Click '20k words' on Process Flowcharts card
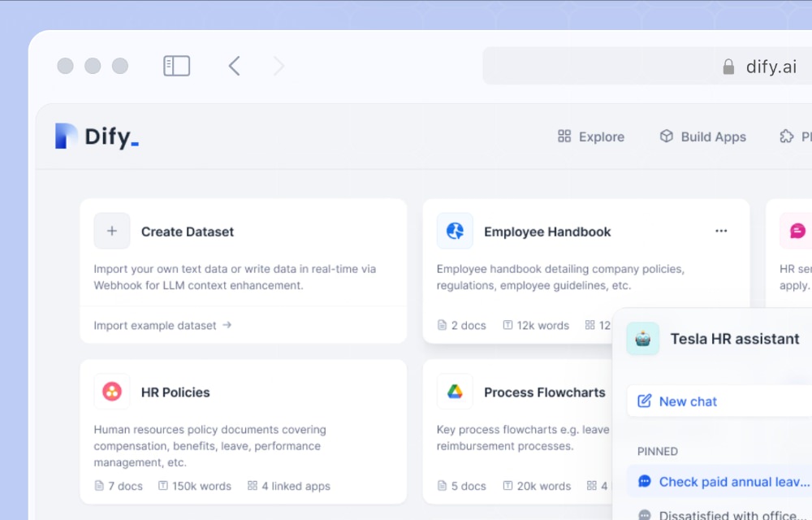The height and width of the screenshot is (520, 812). (x=544, y=486)
